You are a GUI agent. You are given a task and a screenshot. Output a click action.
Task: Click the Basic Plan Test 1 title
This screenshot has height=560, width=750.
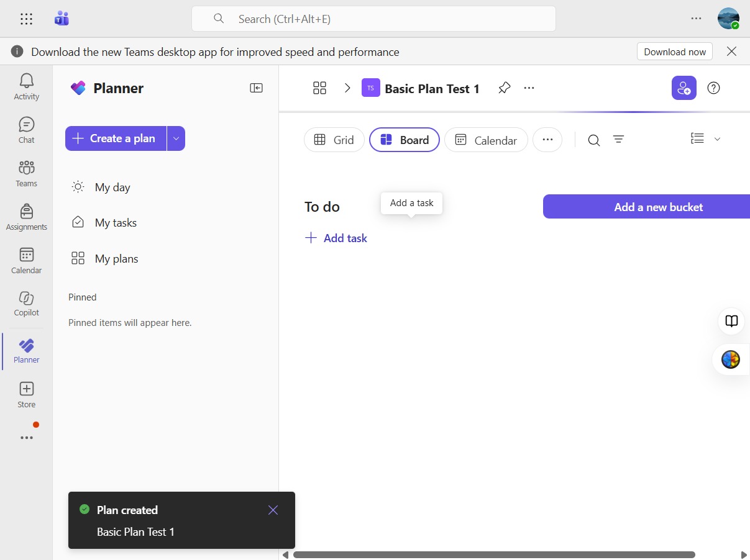coord(432,89)
